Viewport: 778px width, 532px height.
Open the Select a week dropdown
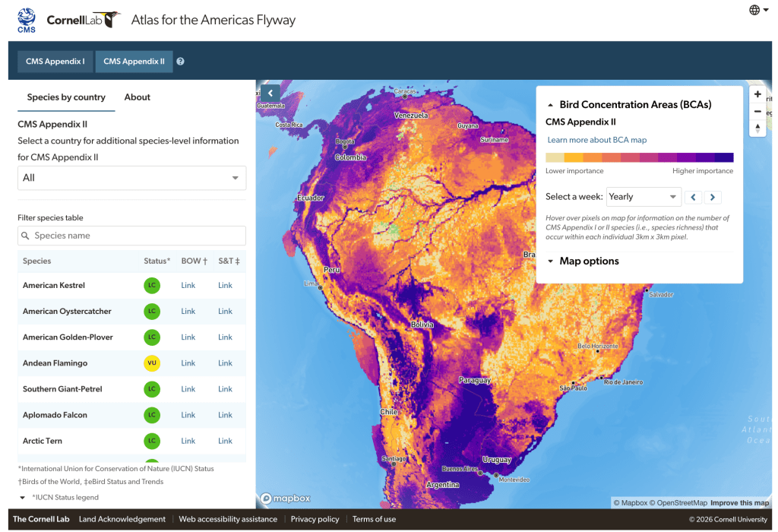[x=643, y=197]
